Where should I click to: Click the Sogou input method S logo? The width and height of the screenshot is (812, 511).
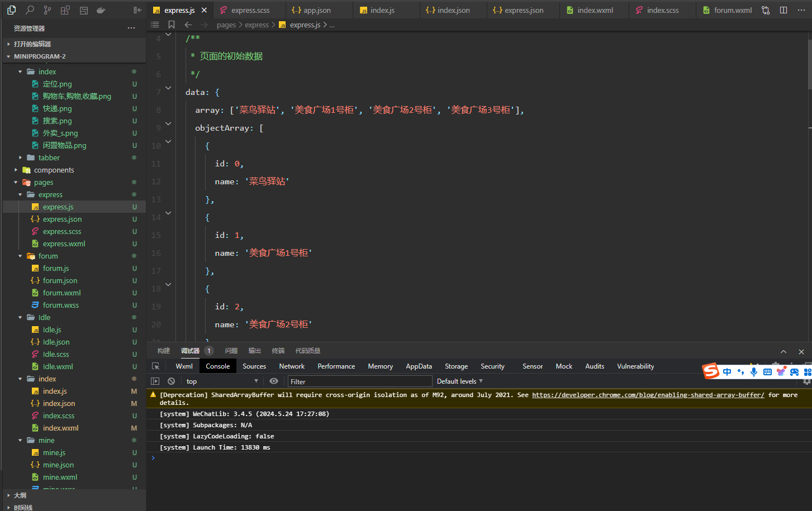(x=711, y=371)
